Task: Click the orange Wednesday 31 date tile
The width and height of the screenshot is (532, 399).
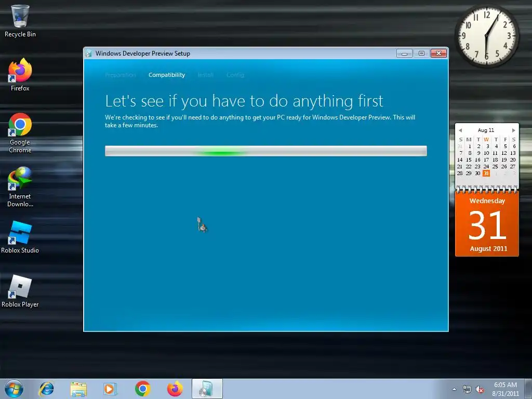Action: pos(487,224)
